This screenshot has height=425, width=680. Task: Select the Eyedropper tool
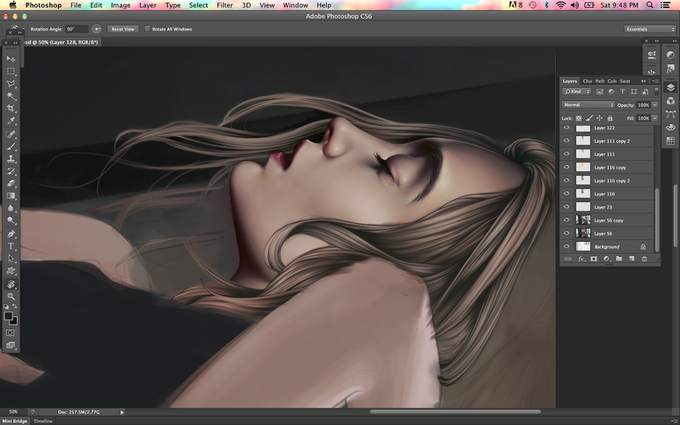click(11, 121)
